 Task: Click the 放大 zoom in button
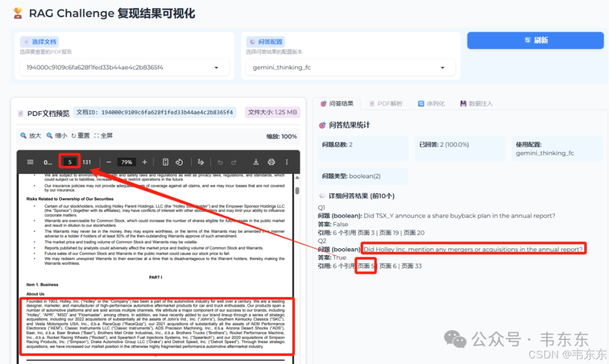(30, 135)
